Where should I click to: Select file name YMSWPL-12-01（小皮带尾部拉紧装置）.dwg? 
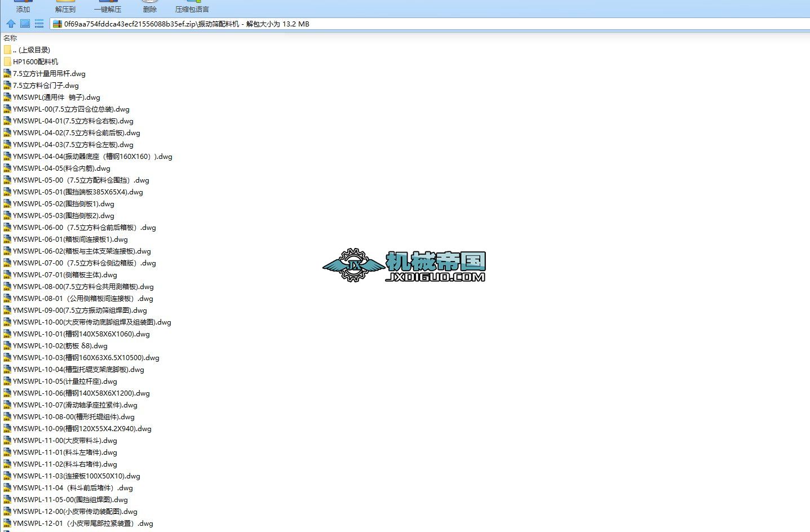click(x=83, y=524)
